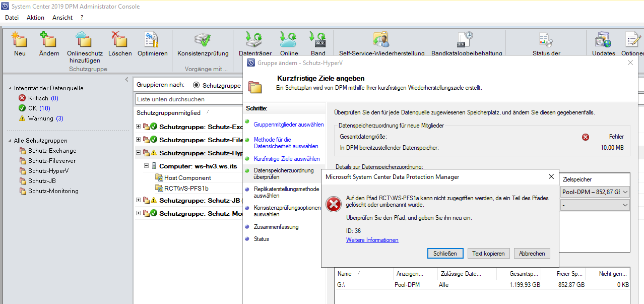Open the Aktion menu
The width and height of the screenshot is (644, 304).
click(35, 18)
